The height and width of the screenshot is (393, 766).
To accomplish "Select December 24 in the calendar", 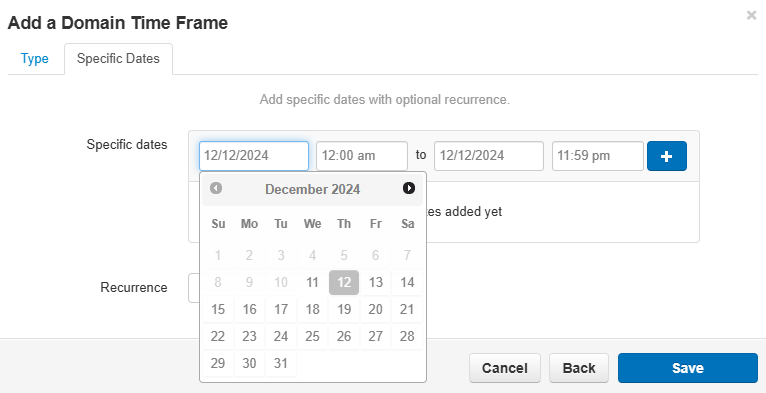I will pyautogui.click(x=281, y=336).
